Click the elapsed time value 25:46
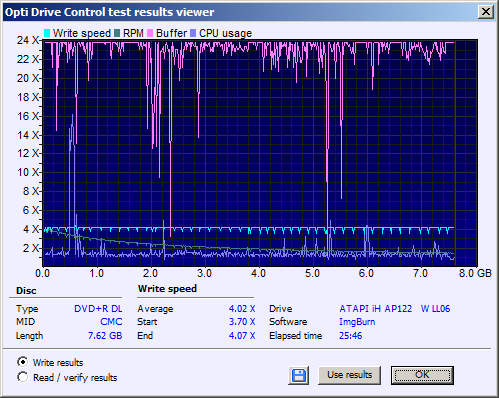This screenshot has height=398, width=499. [350, 335]
